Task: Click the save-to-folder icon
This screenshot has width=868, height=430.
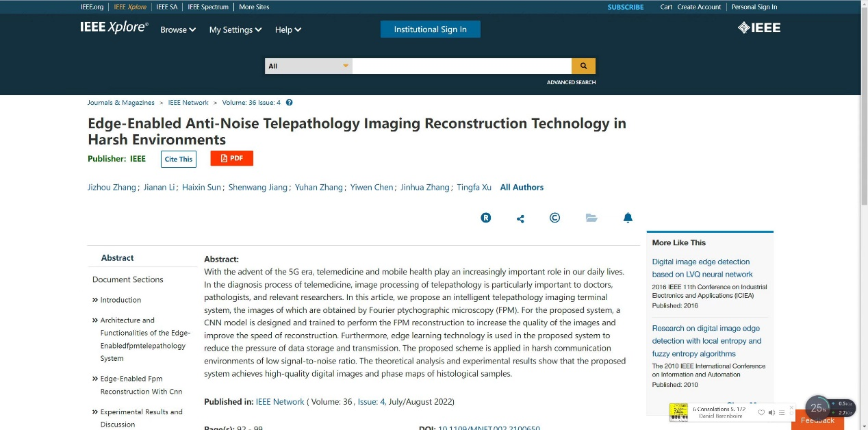Action: (x=591, y=218)
